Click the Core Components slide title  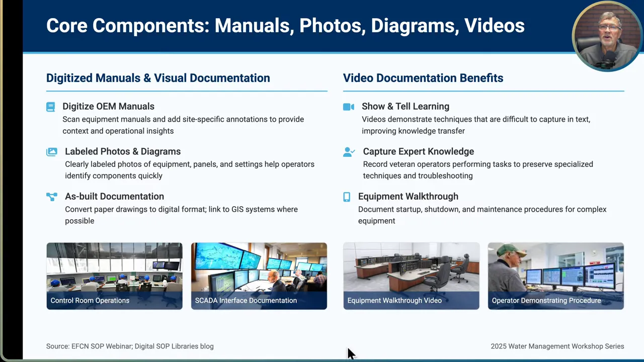tap(285, 25)
